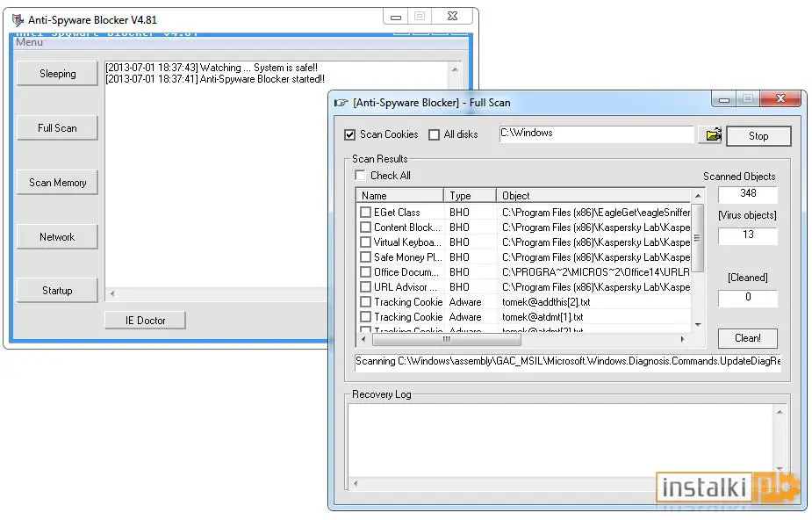
Task: Check the Tracking Cookie addthis[2] row checkbox
Action: 365,302
